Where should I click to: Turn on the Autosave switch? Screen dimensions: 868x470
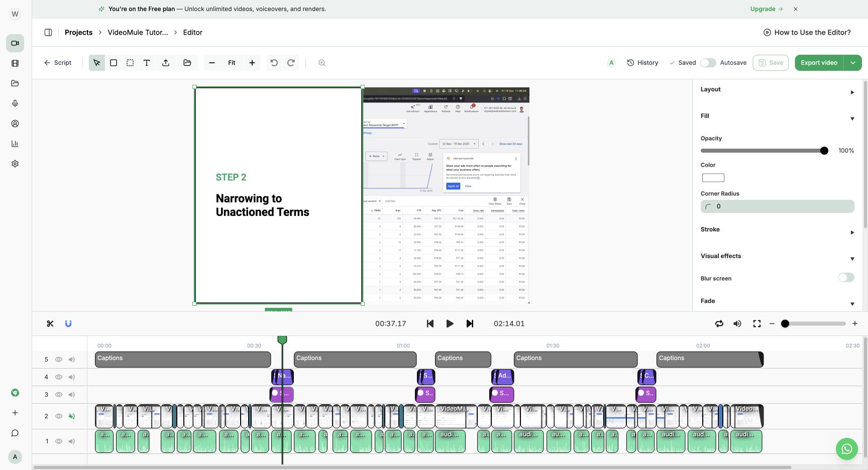point(708,63)
